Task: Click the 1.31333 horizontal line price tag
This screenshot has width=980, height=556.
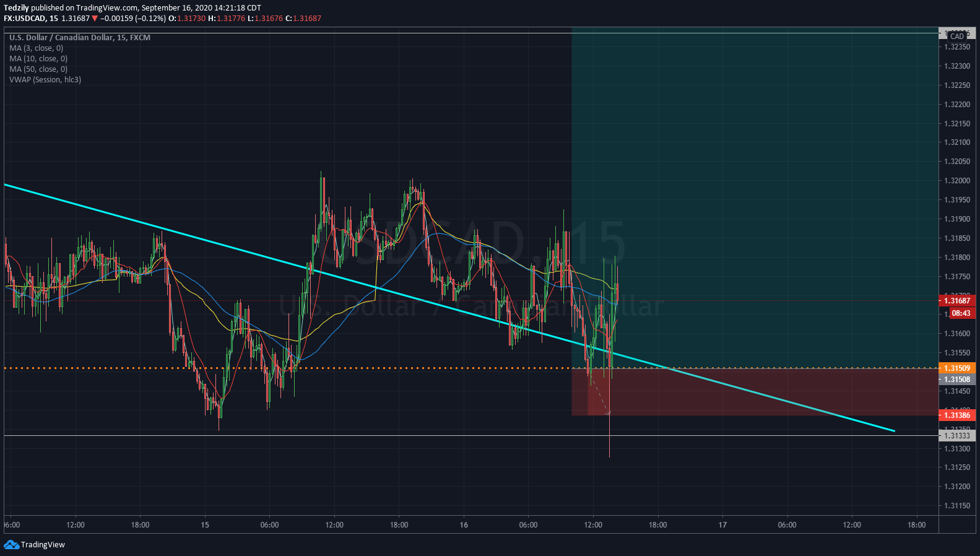Action: tap(957, 436)
